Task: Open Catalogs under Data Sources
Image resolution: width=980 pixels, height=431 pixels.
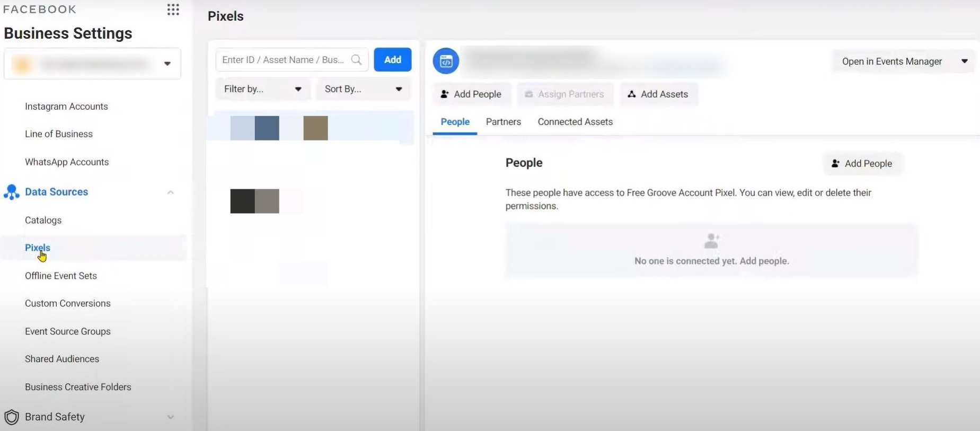Action: tap(43, 221)
